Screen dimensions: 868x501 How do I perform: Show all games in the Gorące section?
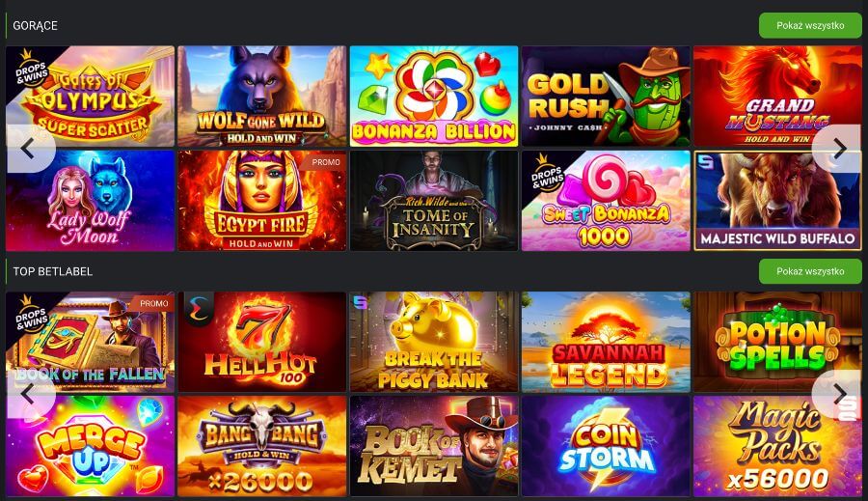coord(810,25)
